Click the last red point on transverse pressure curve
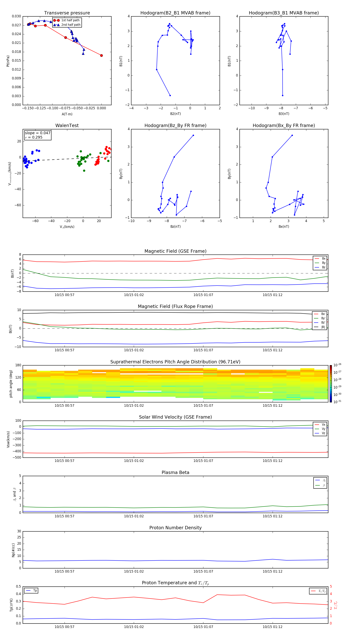 pyautogui.click(x=101, y=55)
